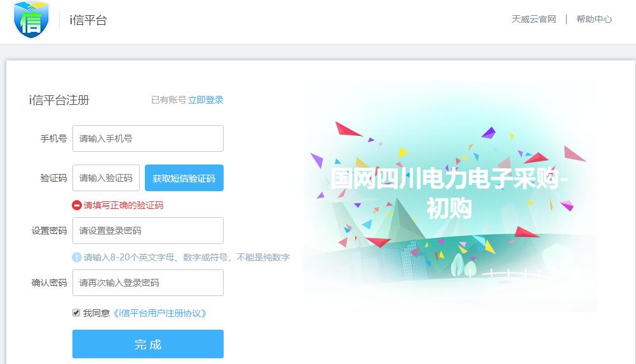Focus the 请再次输入登录密码 input field
The height and width of the screenshot is (364, 636).
148,283
